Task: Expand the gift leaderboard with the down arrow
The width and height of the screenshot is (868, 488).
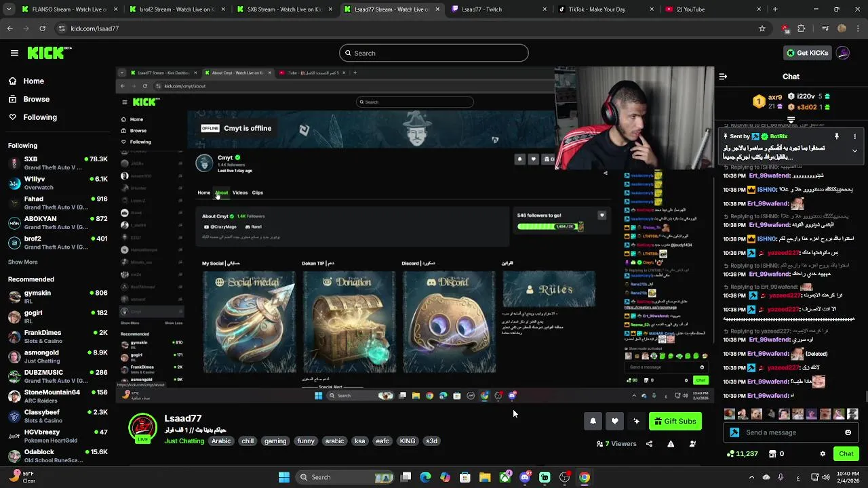Action: click(x=791, y=120)
